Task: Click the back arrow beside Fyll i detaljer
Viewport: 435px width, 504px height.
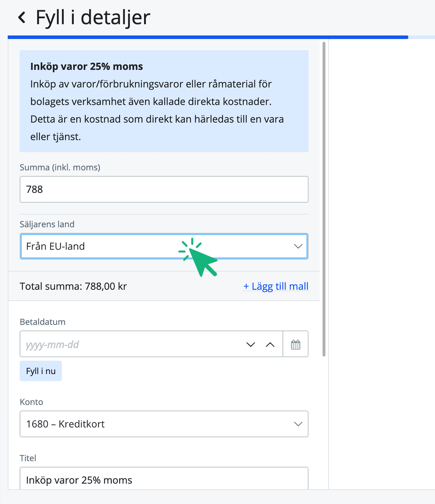Action: point(22,17)
